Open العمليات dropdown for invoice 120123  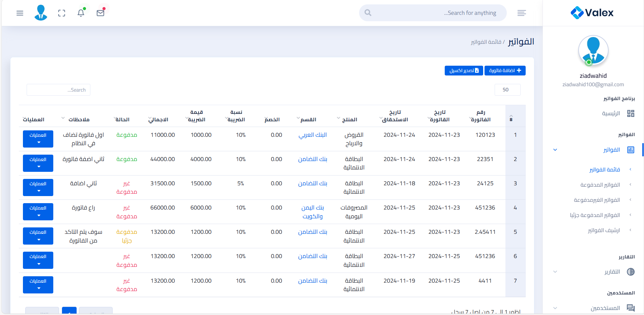click(x=38, y=139)
